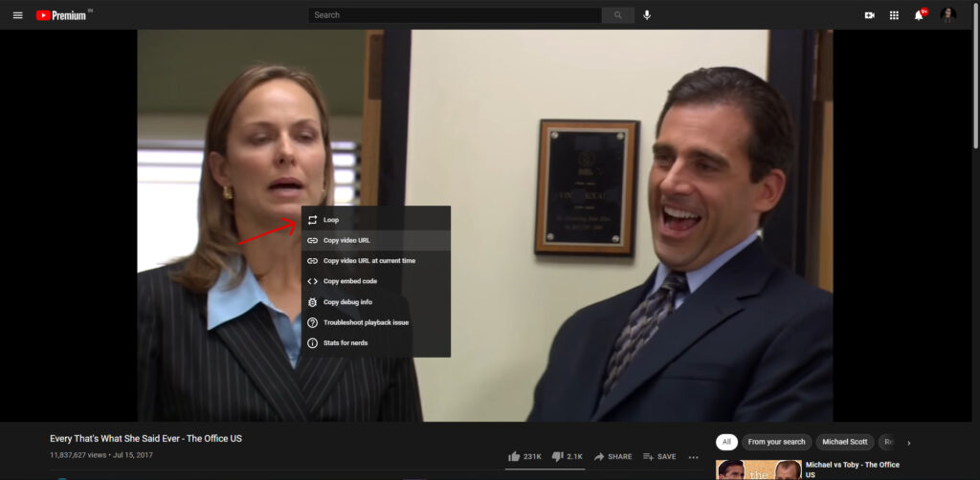Open the account avatar menu

pyautogui.click(x=948, y=15)
